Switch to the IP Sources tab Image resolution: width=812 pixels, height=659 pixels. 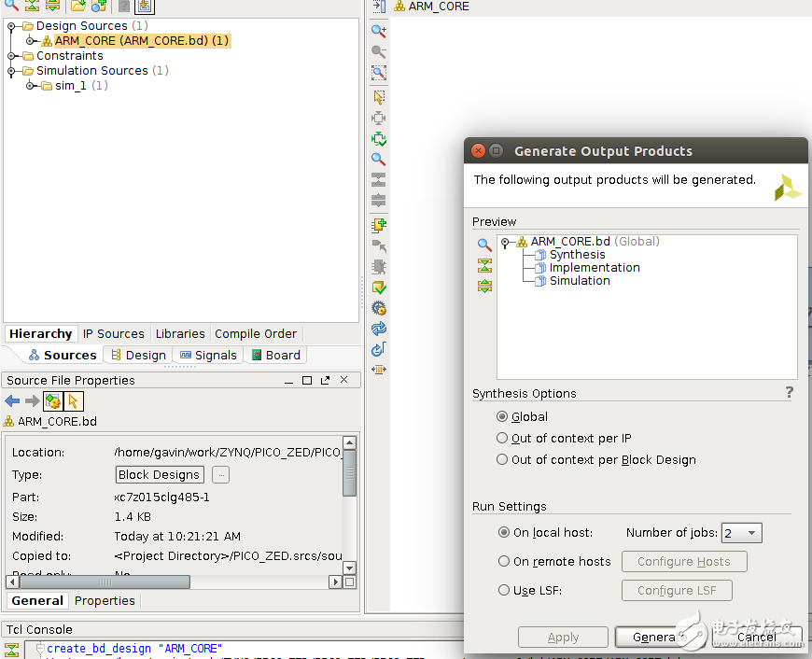[x=113, y=333]
